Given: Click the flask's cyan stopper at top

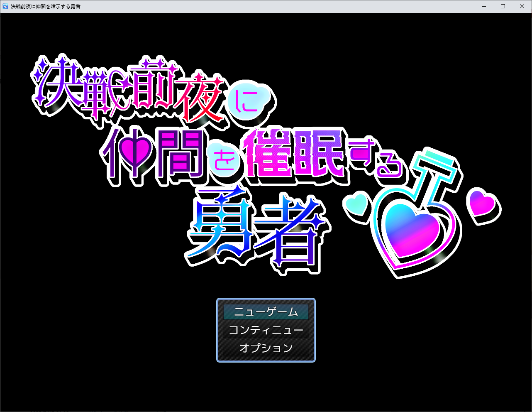Looking at the screenshot, I should 433,160.
